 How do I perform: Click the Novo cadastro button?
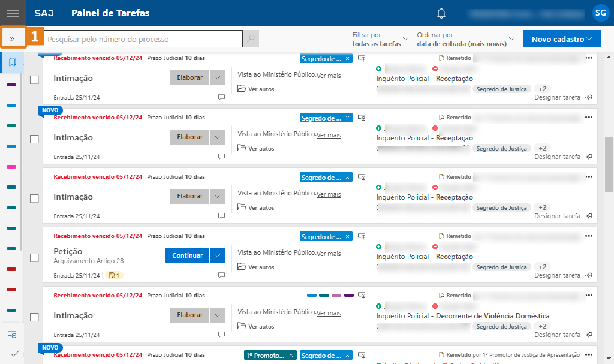point(561,39)
